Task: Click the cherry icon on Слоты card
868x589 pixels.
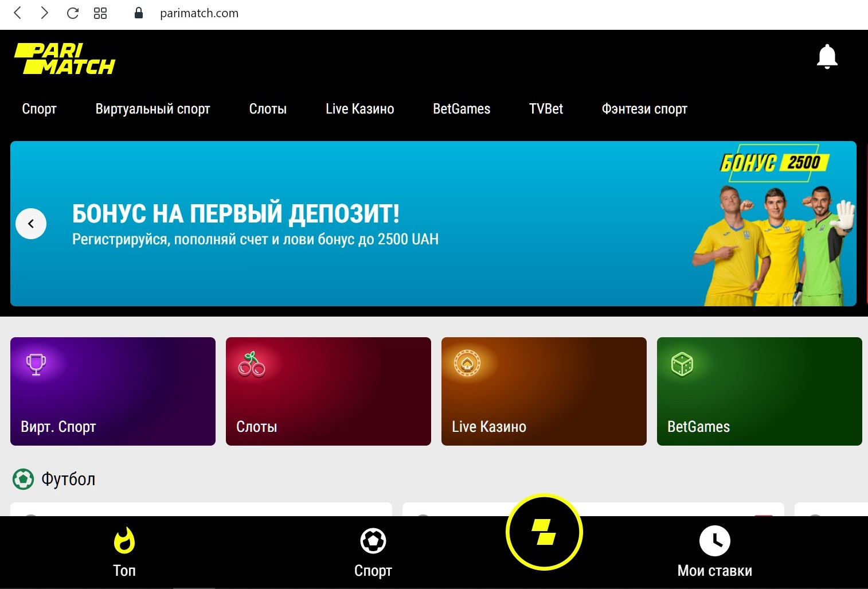Action: (252, 364)
